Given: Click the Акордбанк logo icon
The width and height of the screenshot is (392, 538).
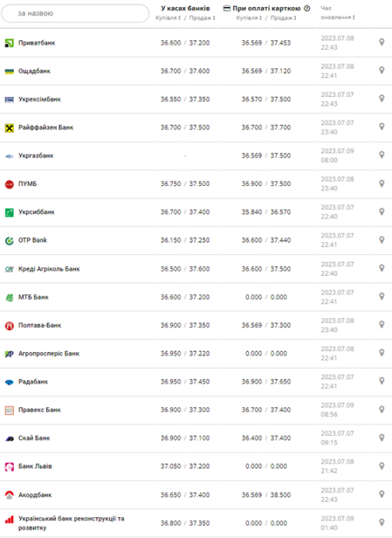Looking at the screenshot, I should tap(9, 495).
